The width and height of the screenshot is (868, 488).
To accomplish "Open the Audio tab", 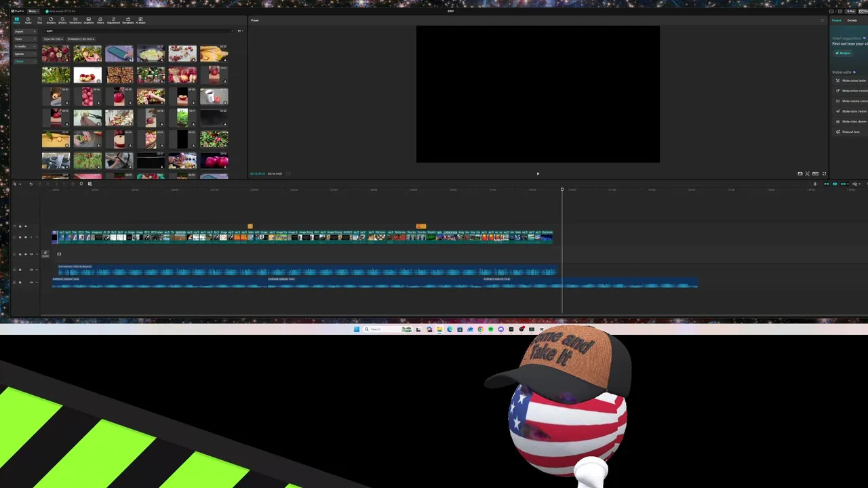I will [x=28, y=20].
